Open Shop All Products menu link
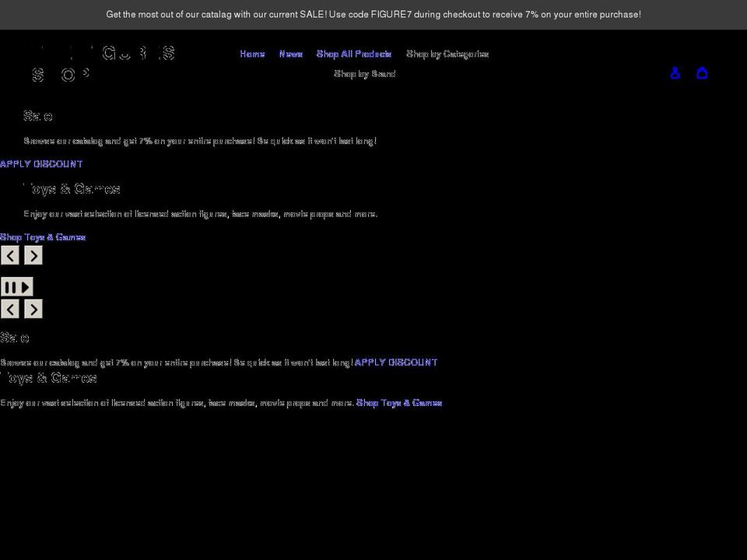Image resolution: width=747 pixels, height=560 pixels. [354, 54]
